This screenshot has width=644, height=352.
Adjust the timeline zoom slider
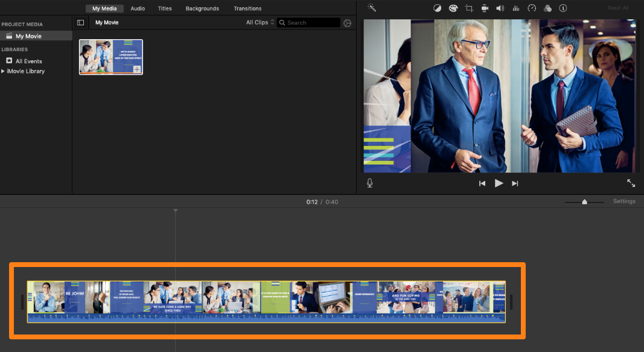click(x=584, y=203)
